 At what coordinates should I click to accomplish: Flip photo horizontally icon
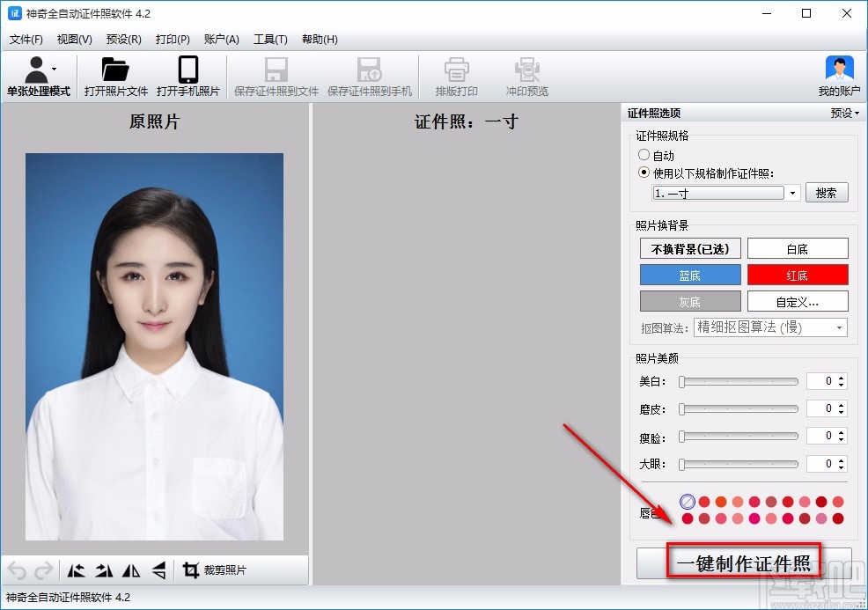(x=131, y=570)
